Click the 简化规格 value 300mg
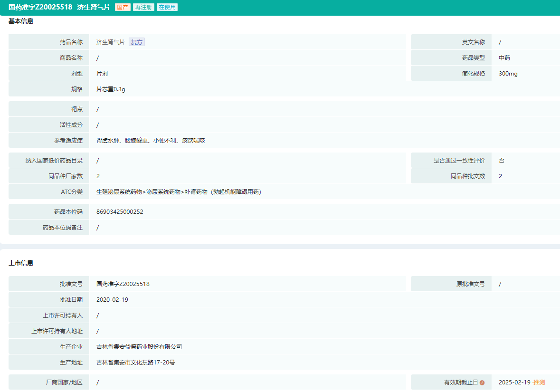Image resolution: width=560 pixels, height=392 pixels. tap(508, 74)
